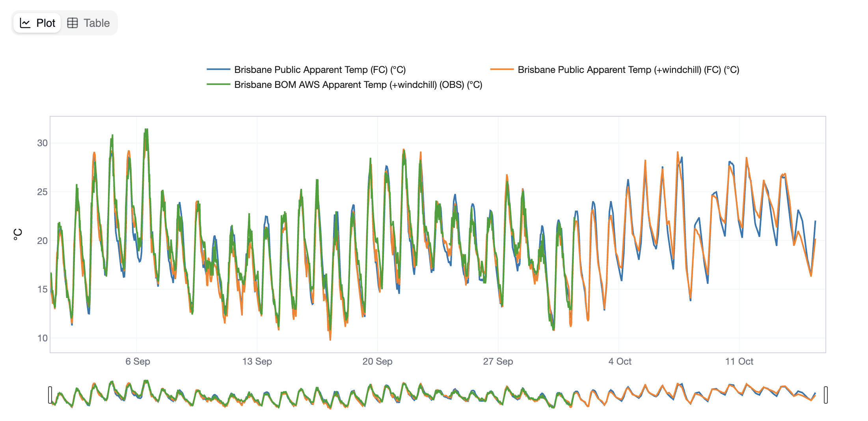868x421 pixels.
Task: Click the blue legend line swatch
Action: coord(218,69)
